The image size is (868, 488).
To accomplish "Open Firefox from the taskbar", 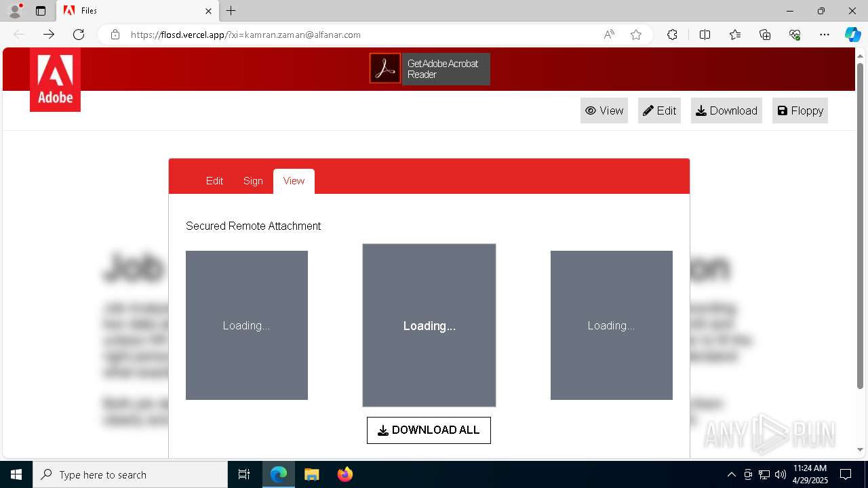I will pyautogui.click(x=345, y=474).
